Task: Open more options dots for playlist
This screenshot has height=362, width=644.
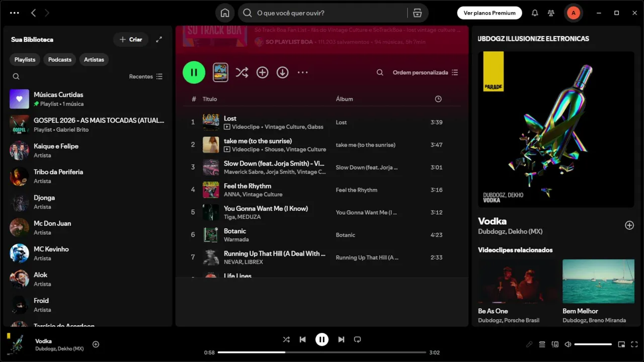Action: click(302, 72)
